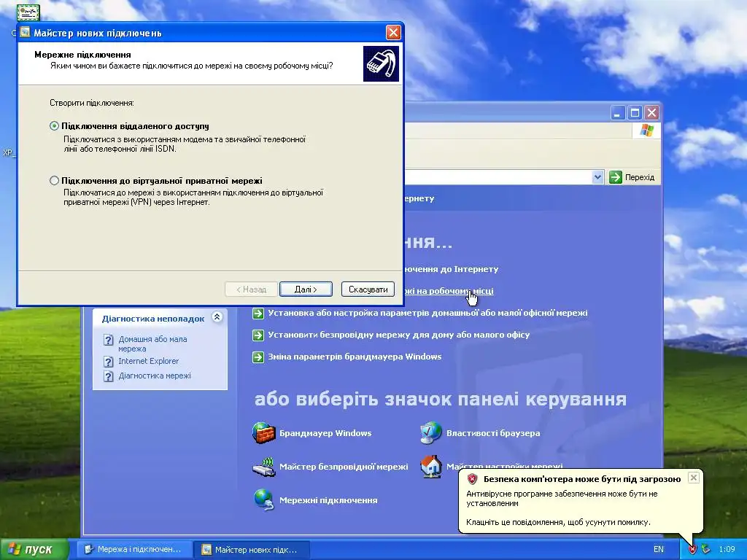Open the Властивості браузера icon
Screen dimensions: 747x560
(x=430, y=433)
